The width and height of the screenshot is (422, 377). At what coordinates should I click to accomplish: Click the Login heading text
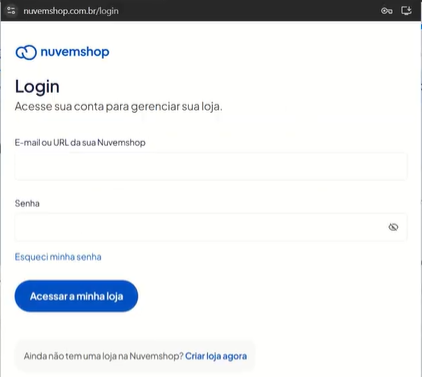click(x=37, y=87)
